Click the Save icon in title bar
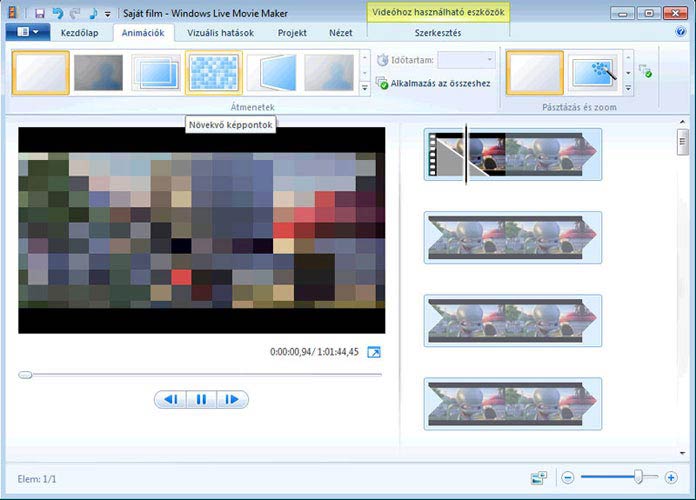Viewport: 696px width, 500px height. [40, 13]
